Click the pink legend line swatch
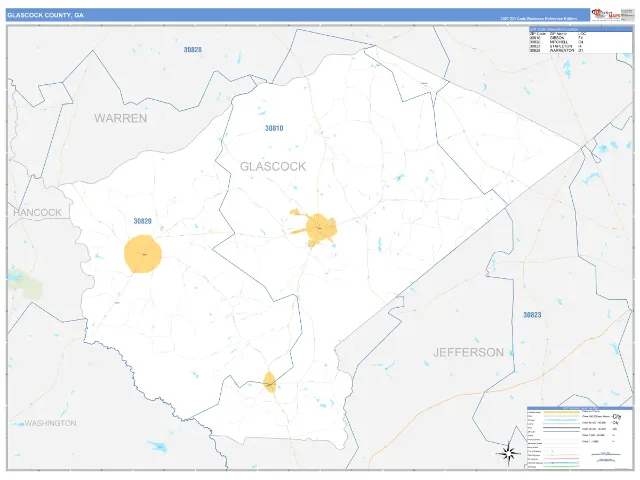This screenshot has width=640, height=480. click(x=562, y=458)
